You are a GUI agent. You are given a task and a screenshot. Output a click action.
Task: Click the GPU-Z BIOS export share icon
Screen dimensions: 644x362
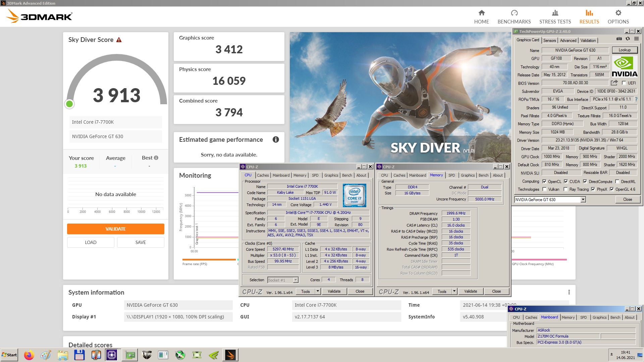[x=614, y=83]
